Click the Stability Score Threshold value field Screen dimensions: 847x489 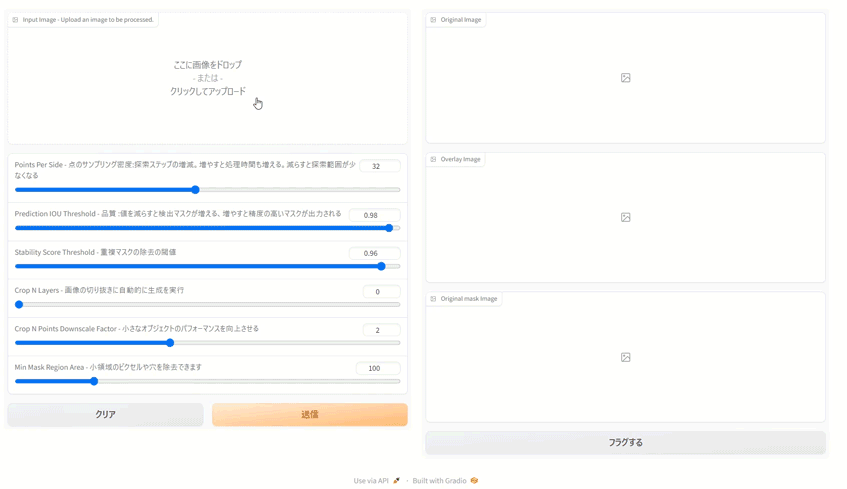[x=379, y=254]
